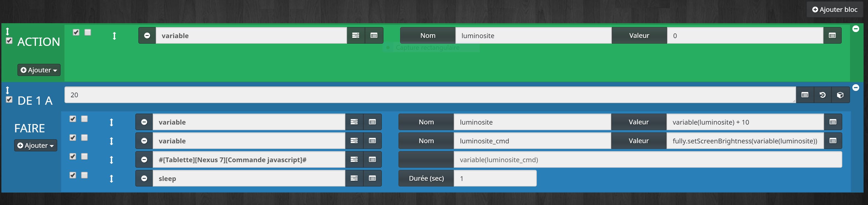Click reorder arrow of luminosite_cmd row

click(111, 141)
